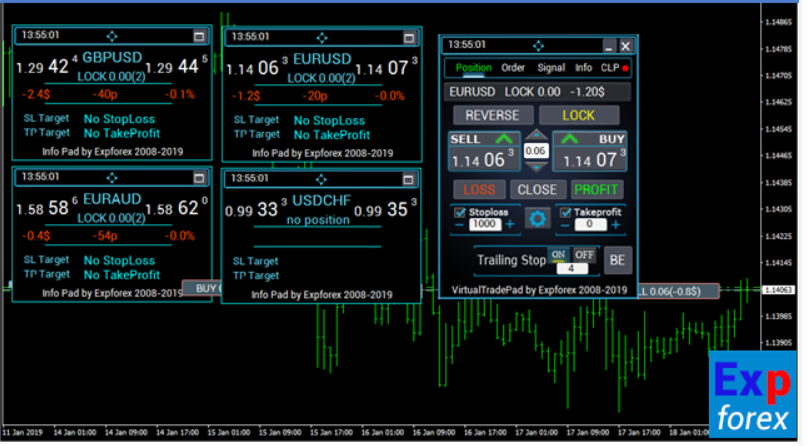
Task: Click the 1.14063 current price marker
Action: pyautogui.click(x=778, y=290)
